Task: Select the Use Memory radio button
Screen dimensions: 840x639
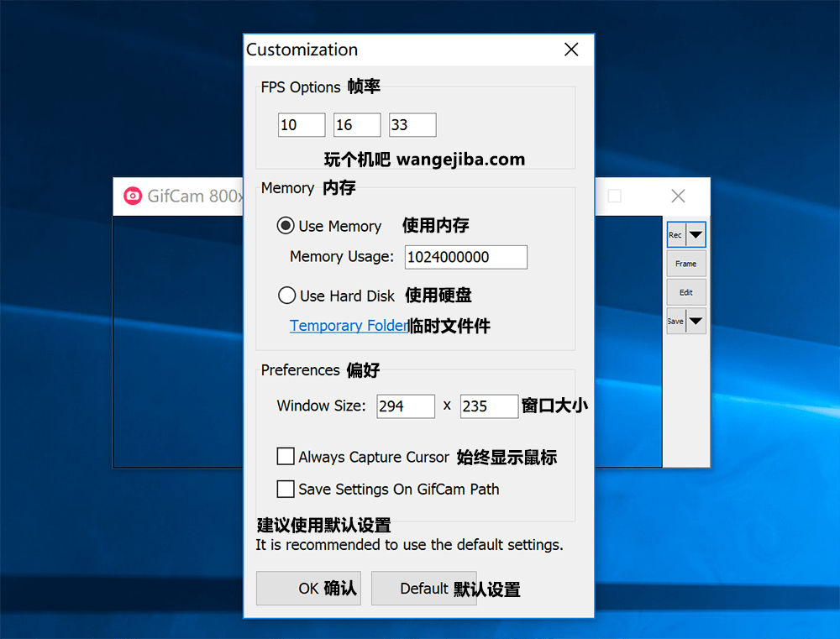Action: (x=286, y=226)
